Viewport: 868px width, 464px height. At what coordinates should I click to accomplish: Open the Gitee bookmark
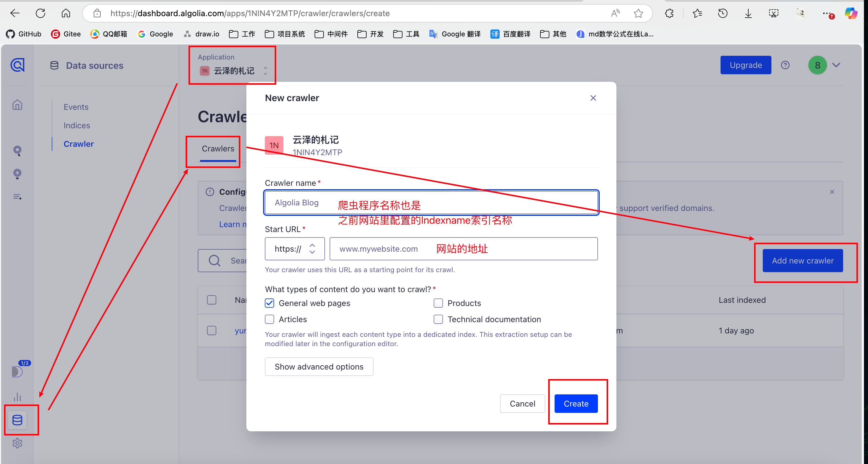pyautogui.click(x=66, y=34)
